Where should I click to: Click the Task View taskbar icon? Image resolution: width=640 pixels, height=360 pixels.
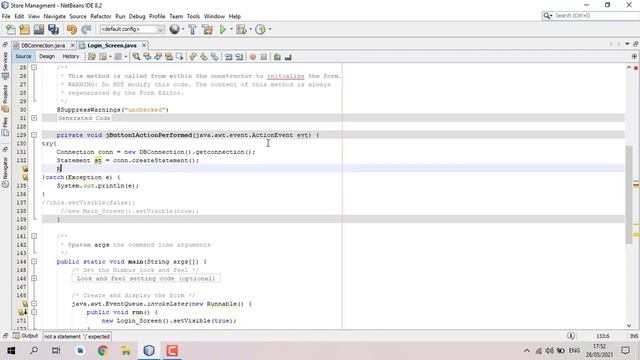[56, 351]
